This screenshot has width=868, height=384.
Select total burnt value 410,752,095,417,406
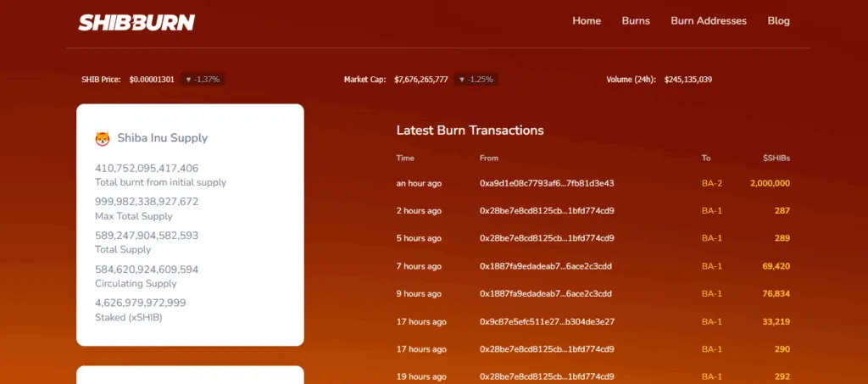(x=147, y=168)
